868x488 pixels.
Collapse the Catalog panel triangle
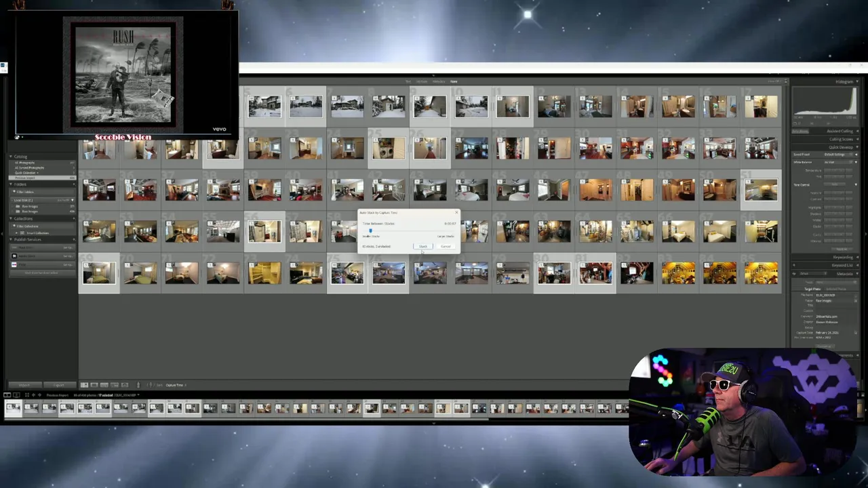tap(11, 157)
